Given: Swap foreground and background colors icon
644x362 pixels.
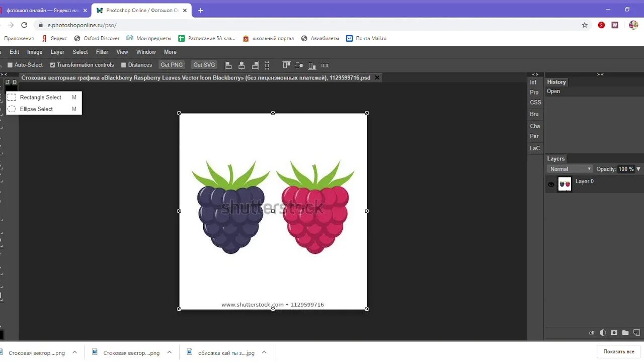Looking at the screenshot, I should (8, 82).
